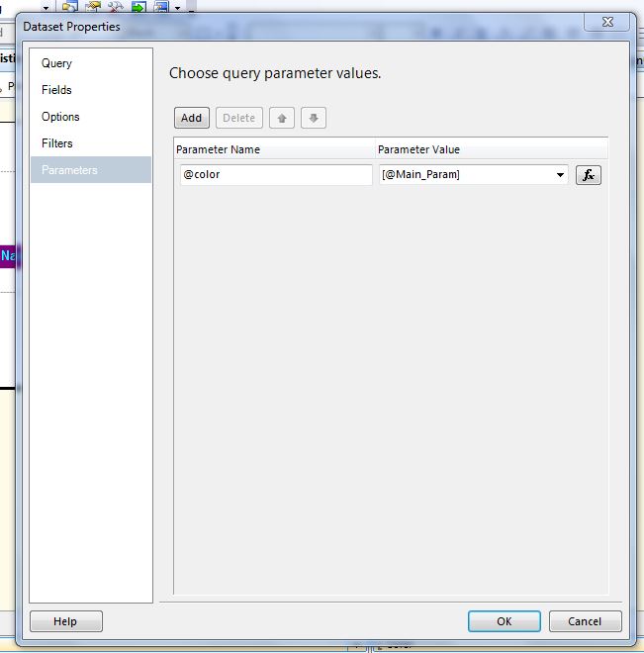644x653 pixels.
Task: Move parameter down with the down arrow
Action: 314,119
